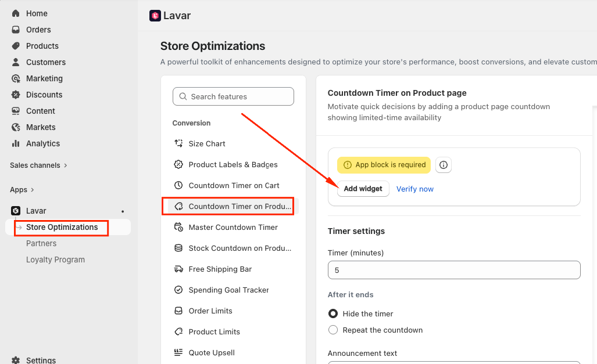The height and width of the screenshot is (364, 597).
Task: Click the Quote Upsell icon
Action: pos(178,352)
